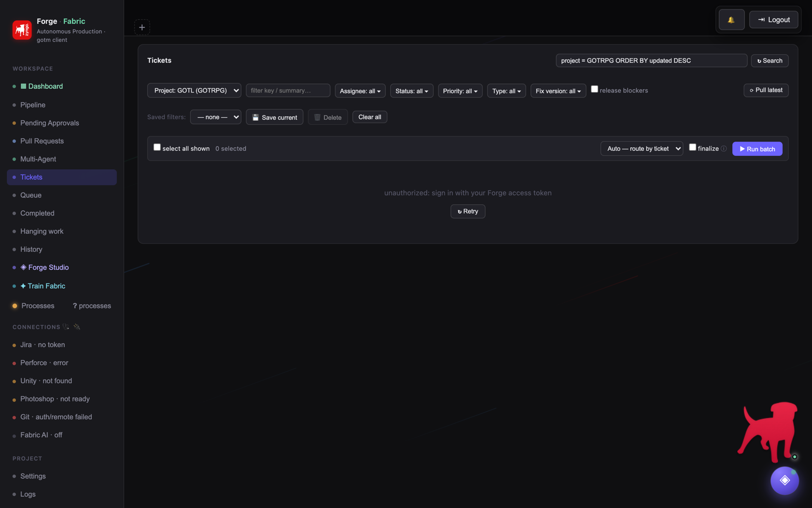
Task: Open Train Fabric
Action: pyautogui.click(x=62, y=286)
